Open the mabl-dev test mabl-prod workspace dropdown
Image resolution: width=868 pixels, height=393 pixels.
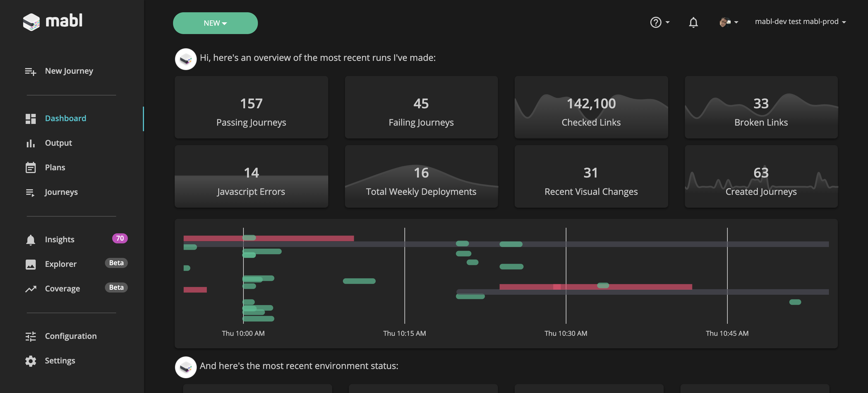click(x=801, y=21)
